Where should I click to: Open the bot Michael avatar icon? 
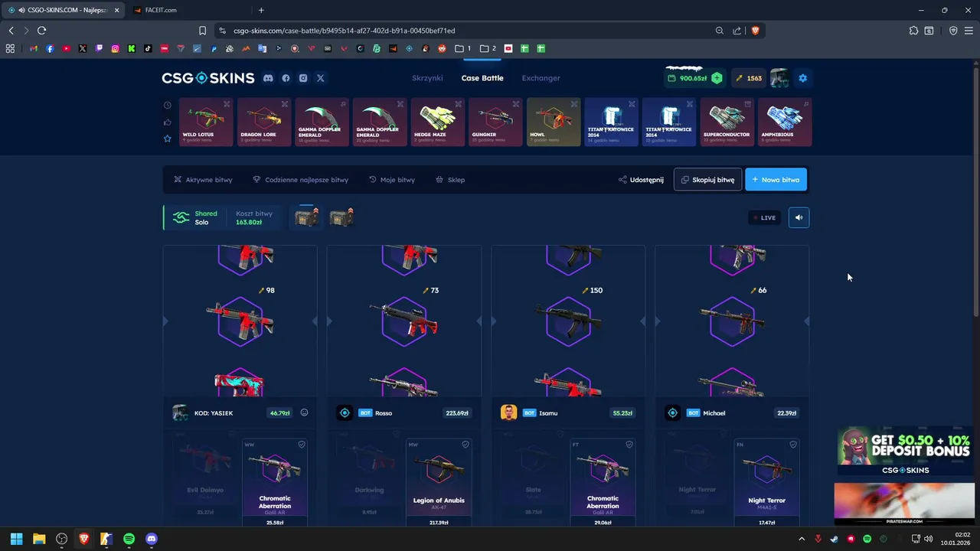(x=672, y=412)
